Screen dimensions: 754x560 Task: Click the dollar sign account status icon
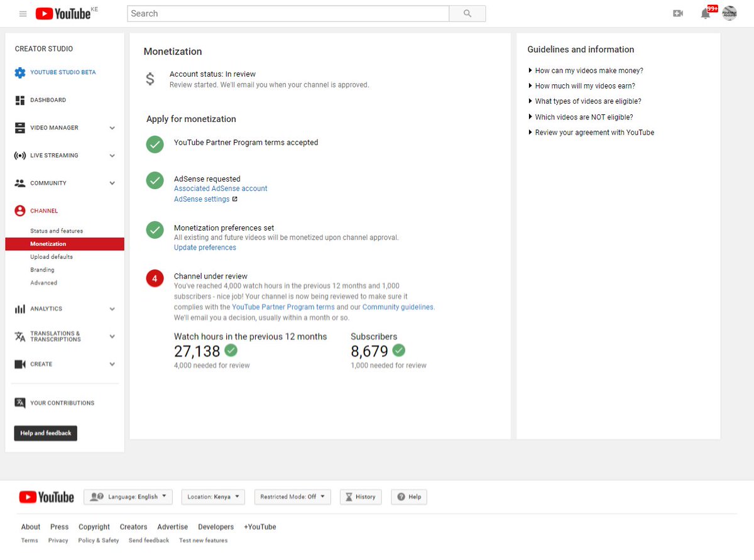tap(150, 79)
